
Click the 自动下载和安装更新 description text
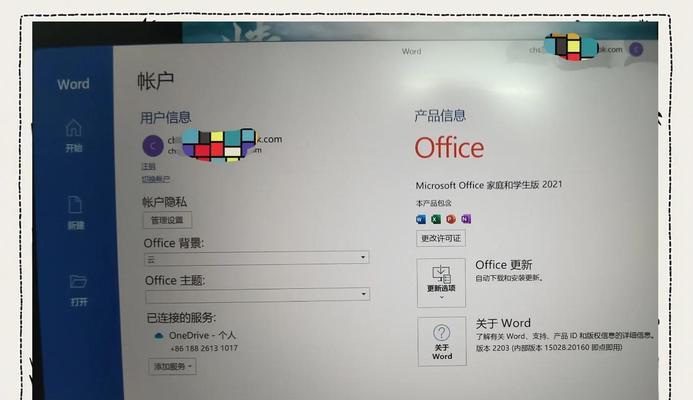(509, 278)
